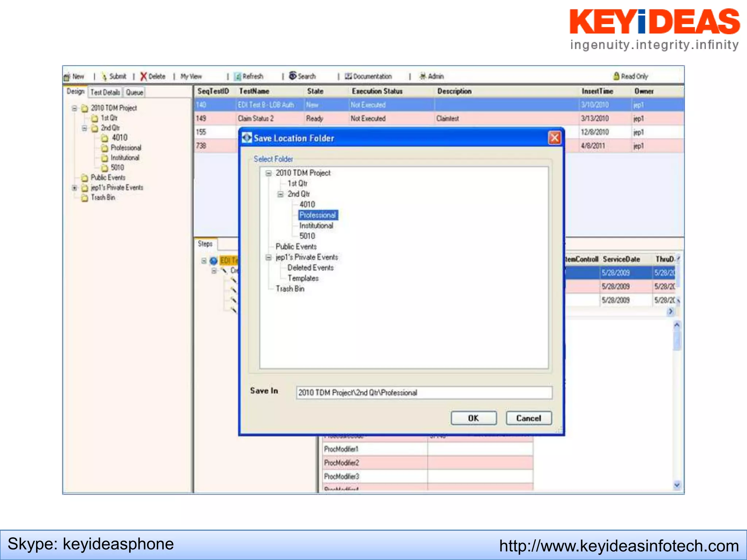Switch to the Queue tab
The image size is (747, 560).
tap(134, 93)
